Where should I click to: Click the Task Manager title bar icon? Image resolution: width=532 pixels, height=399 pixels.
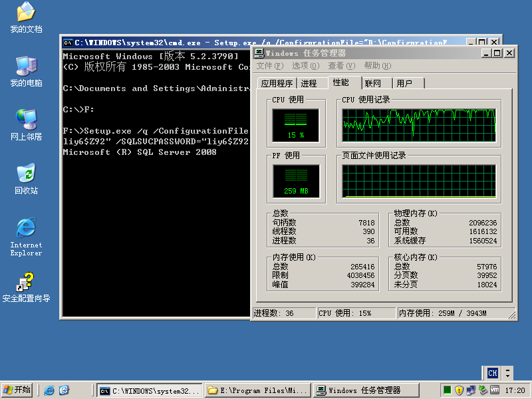pos(259,53)
